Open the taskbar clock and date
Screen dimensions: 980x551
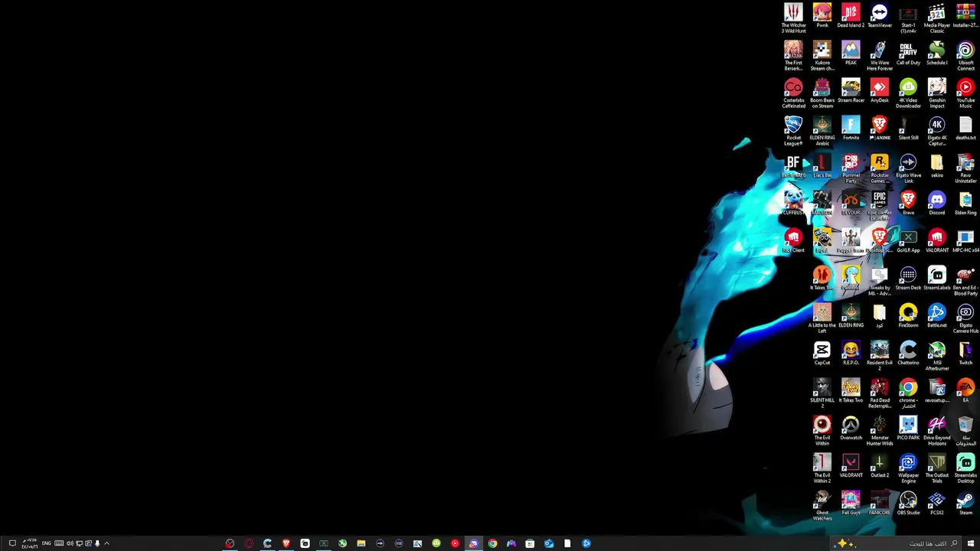click(x=29, y=543)
